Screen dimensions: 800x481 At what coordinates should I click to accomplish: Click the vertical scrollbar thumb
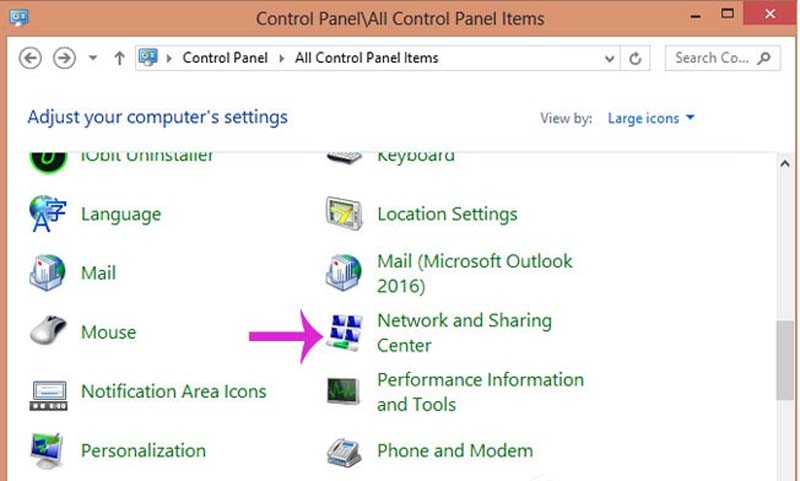788,358
